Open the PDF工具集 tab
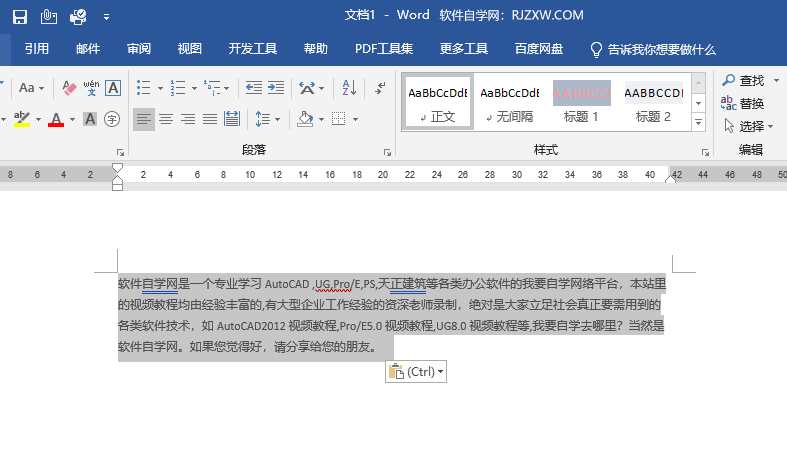The image size is (787, 453). [384, 49]
